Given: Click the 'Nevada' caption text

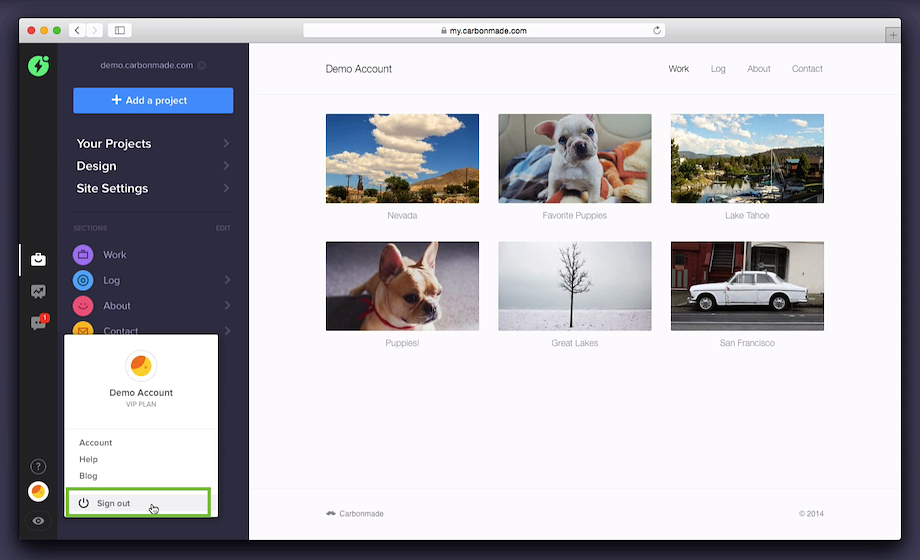Looking at the screenshot, I should click(402, 215).
